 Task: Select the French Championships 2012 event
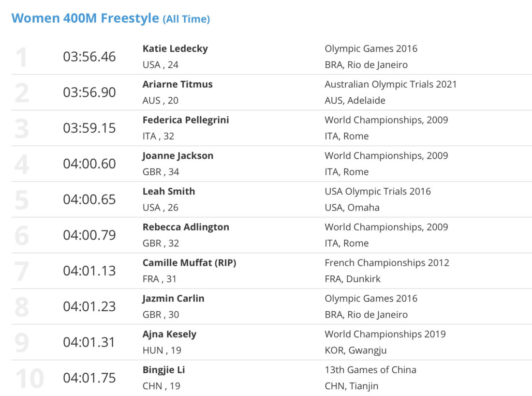click(x=387, y=263)
